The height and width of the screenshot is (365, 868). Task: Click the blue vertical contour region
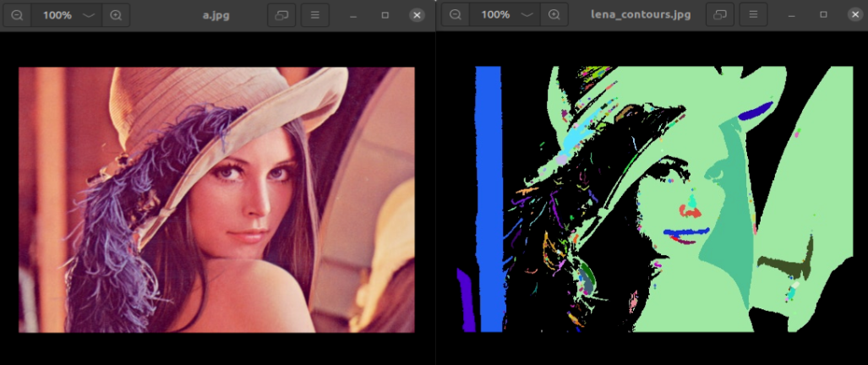tap(489, 199)
